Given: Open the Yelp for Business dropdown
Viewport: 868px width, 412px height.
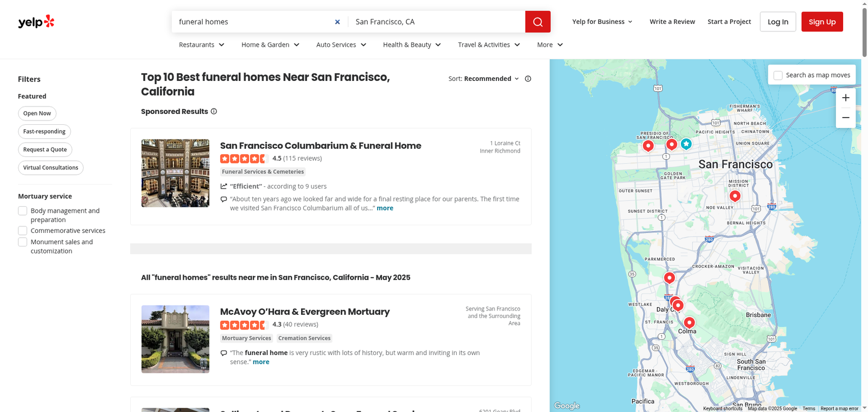Looking at the screenshot, I should (x=602, y=22).
